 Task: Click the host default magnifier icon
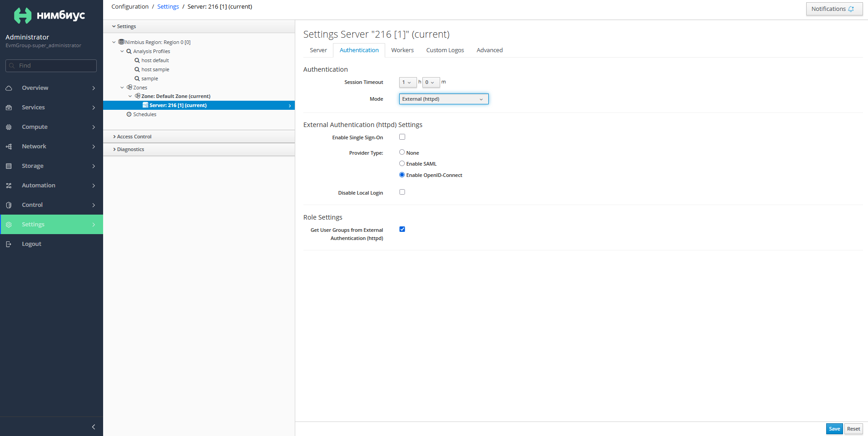pyautogui.click(x=137, y=60)
